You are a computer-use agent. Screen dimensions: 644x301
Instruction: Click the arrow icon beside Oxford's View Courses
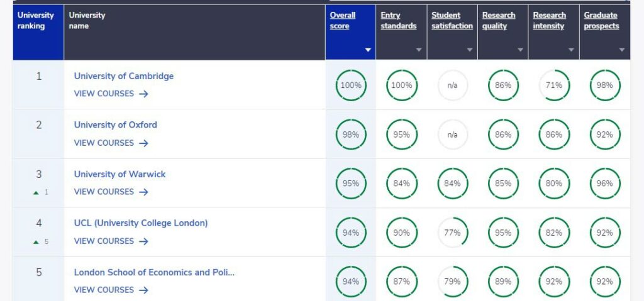[x=143, y=143]
